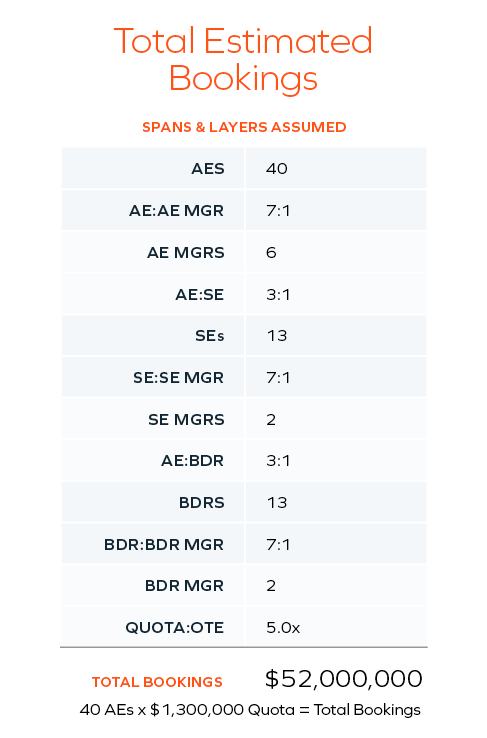Screen dimensions: 487x738
Task: Select the BDR MGR value 2
Action: click(x=271, y=586)
